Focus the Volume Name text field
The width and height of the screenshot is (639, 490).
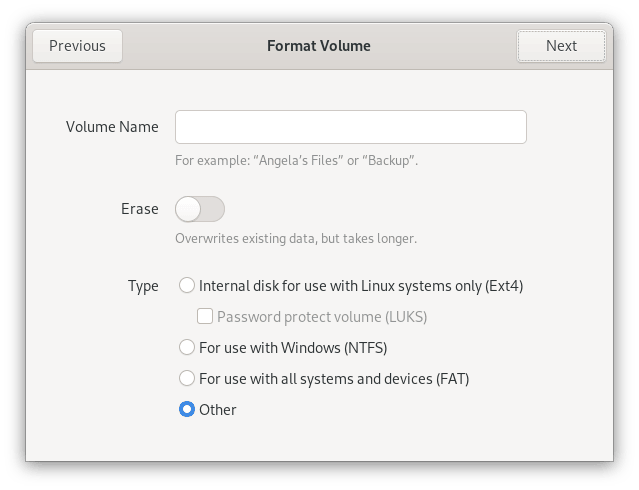(350, 127)
